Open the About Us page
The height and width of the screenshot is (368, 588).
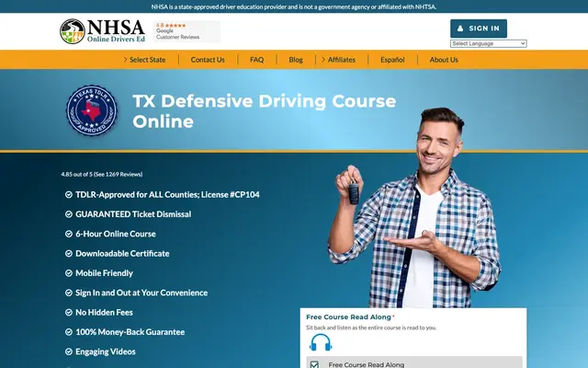tap(444, 60)
